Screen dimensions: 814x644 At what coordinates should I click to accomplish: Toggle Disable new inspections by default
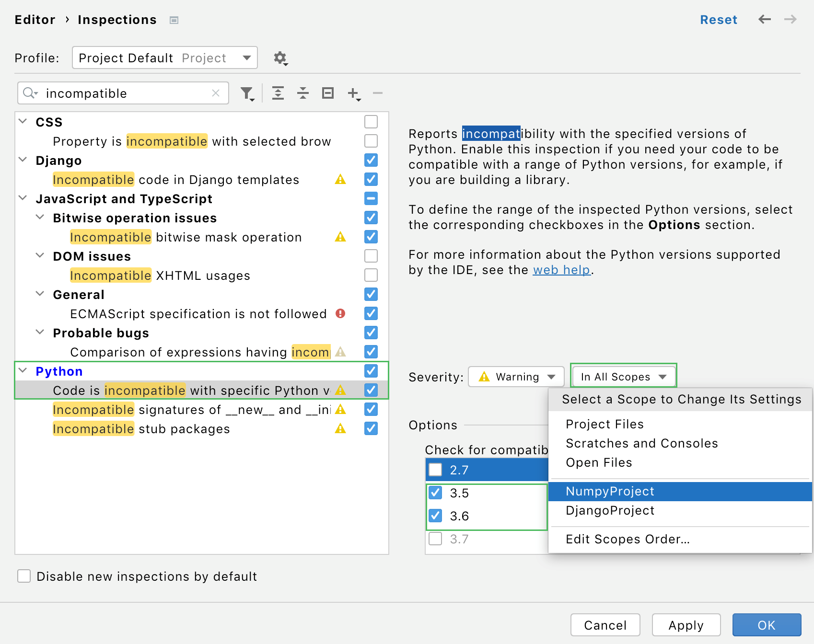pyautogui.click(x=23, y=576)
